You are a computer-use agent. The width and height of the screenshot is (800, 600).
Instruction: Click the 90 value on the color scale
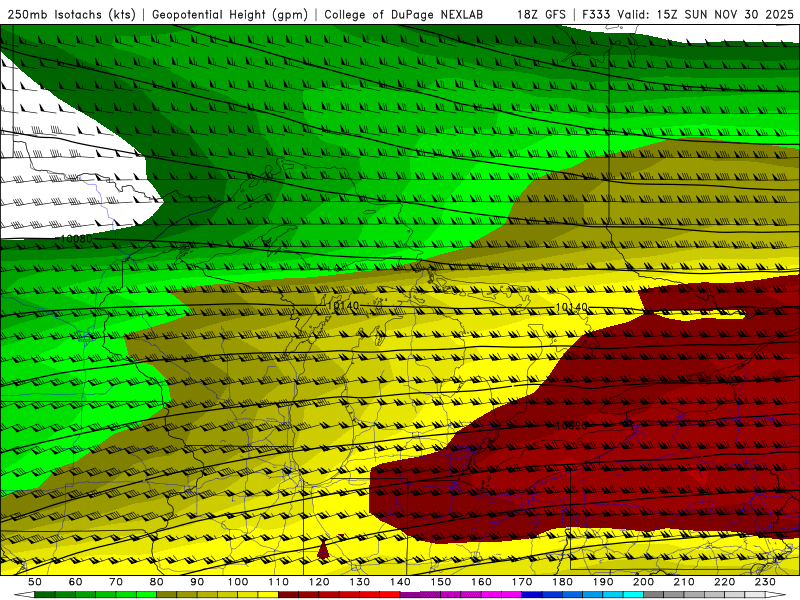(x=197, y=582)
